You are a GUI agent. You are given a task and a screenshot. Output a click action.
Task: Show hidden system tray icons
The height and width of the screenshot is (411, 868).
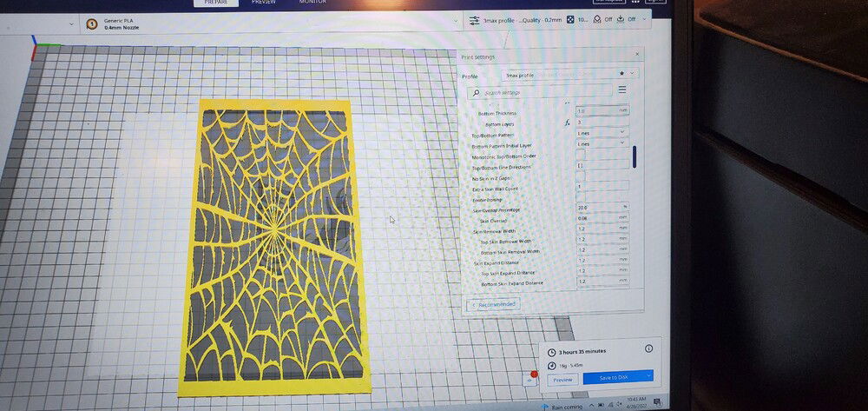592,405
